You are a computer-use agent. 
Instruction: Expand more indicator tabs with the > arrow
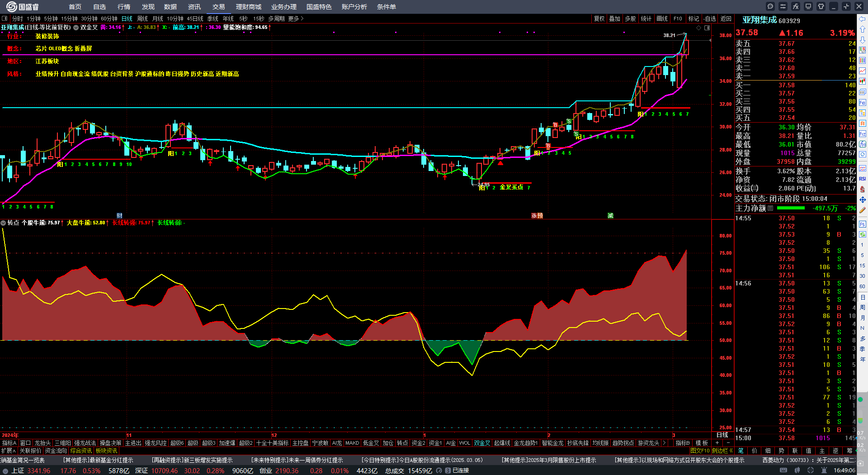664,443
